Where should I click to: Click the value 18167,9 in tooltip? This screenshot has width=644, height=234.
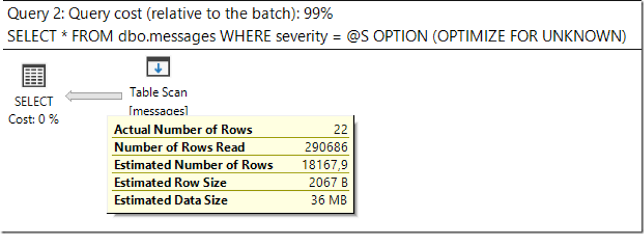(x=325, y=165)
